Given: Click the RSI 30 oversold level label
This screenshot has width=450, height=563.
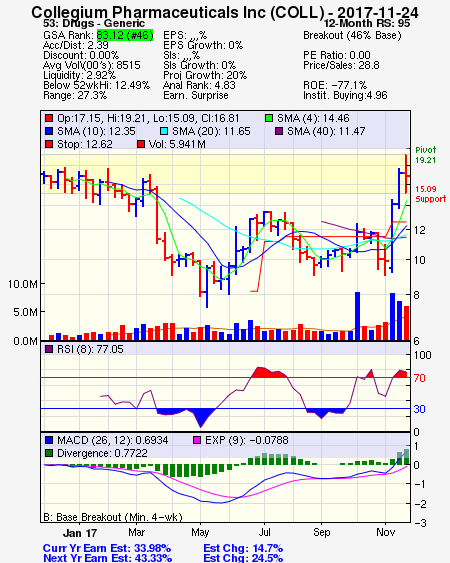Looking at the screenshot, I should pos(419,409).
